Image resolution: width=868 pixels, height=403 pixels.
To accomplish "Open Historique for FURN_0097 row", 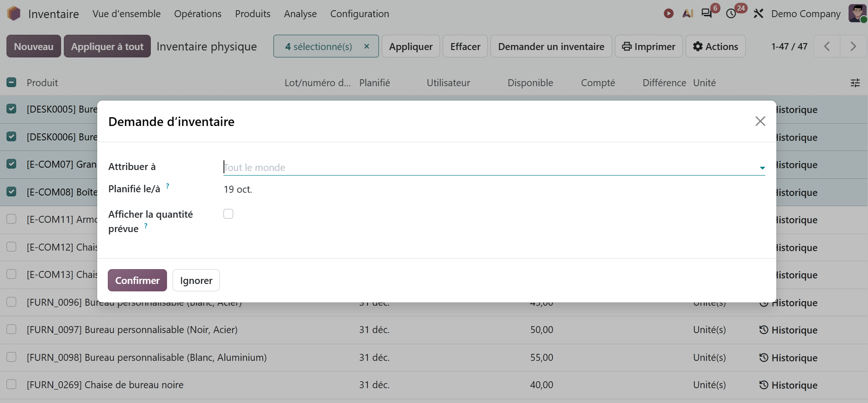I will (788, 330).
